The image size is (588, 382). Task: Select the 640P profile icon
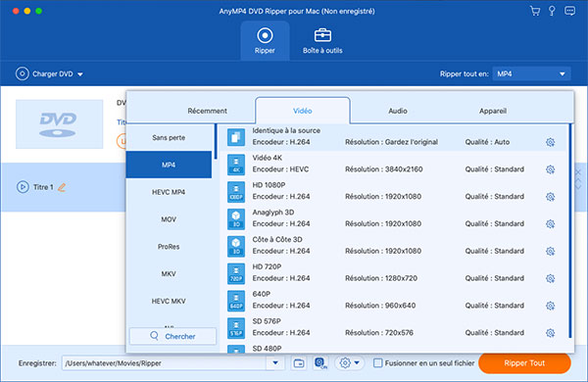[236, 301]
